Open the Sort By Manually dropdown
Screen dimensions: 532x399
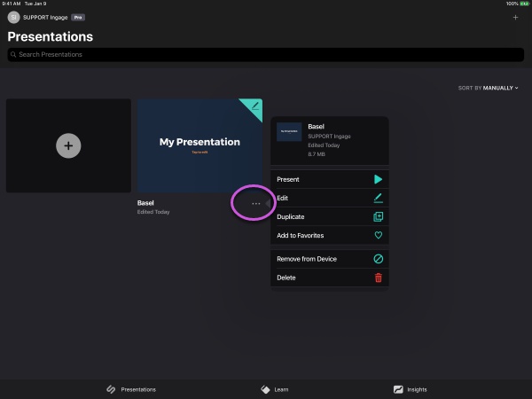point(488,88)
